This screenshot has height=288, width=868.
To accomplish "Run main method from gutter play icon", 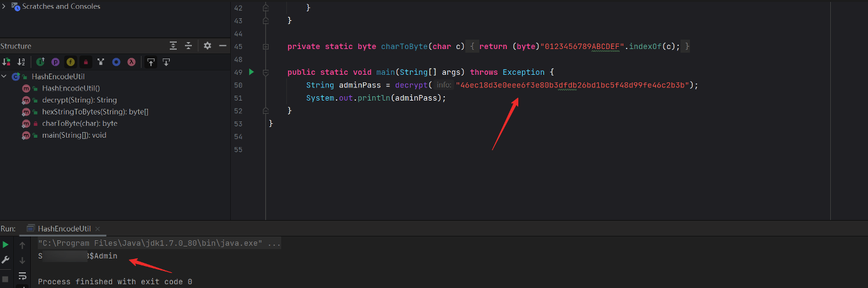I will click(252, 72).
